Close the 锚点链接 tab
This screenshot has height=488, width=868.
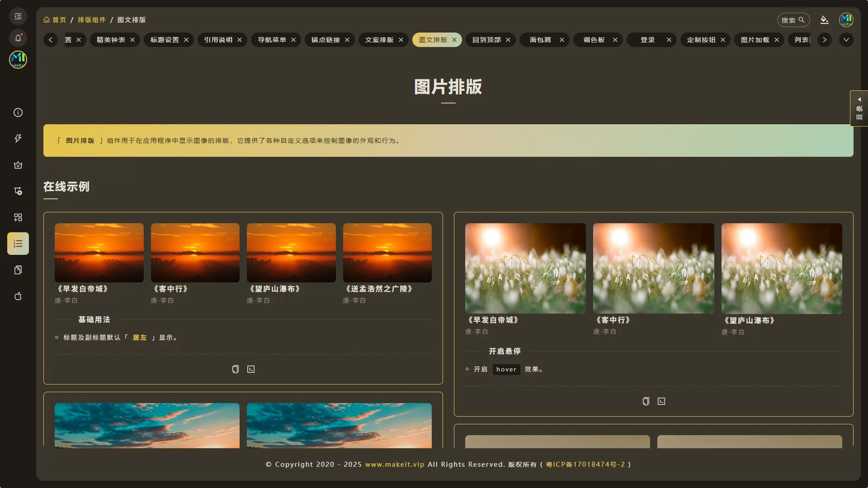347,40
